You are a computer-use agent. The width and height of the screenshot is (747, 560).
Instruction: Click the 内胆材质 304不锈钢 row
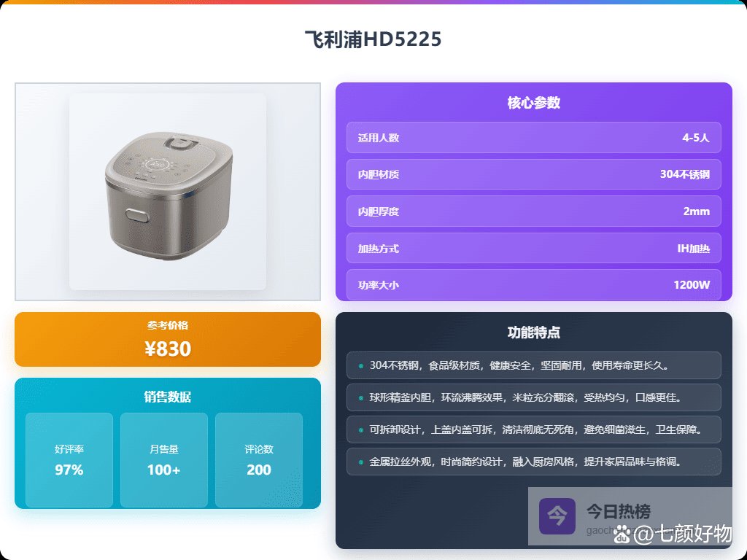tap(533, 174)
